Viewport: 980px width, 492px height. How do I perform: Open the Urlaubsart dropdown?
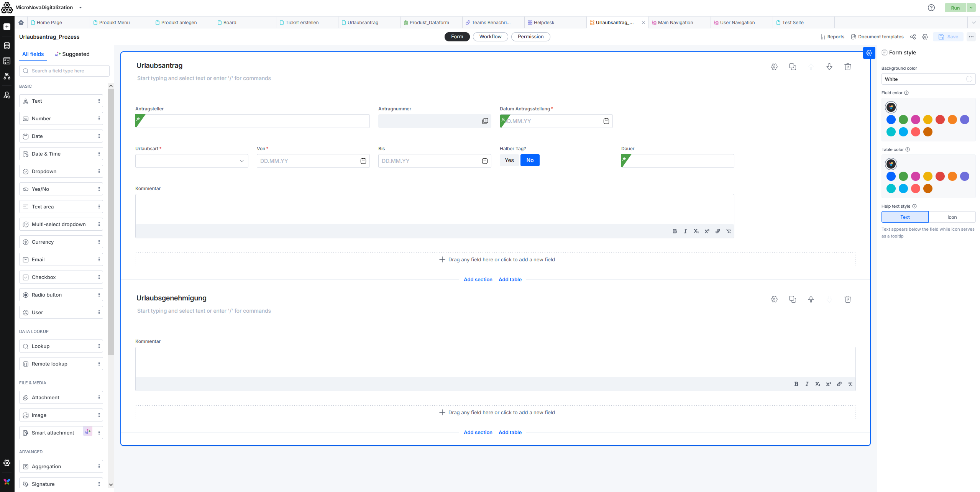[x=192, y=161]
